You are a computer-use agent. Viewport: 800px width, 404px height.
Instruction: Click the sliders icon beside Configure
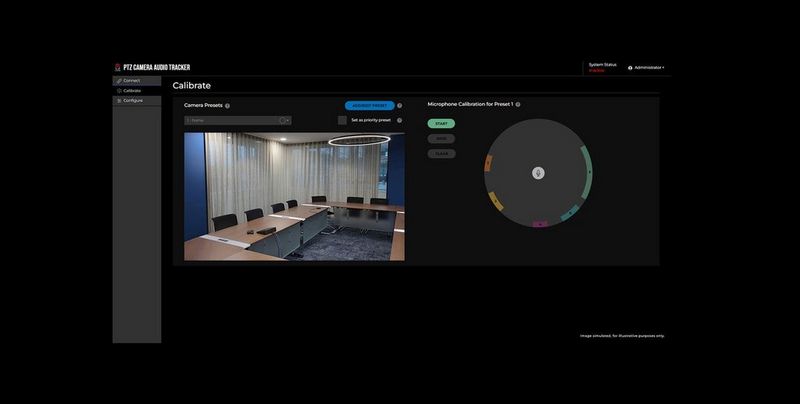[119, 101]
